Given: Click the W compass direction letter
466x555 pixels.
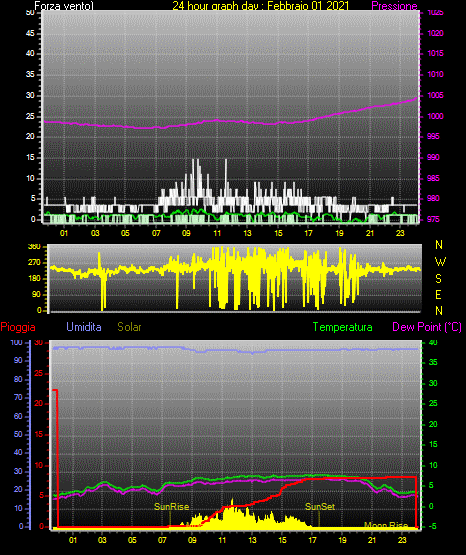Looking at the screenshot, I should 440,262.
